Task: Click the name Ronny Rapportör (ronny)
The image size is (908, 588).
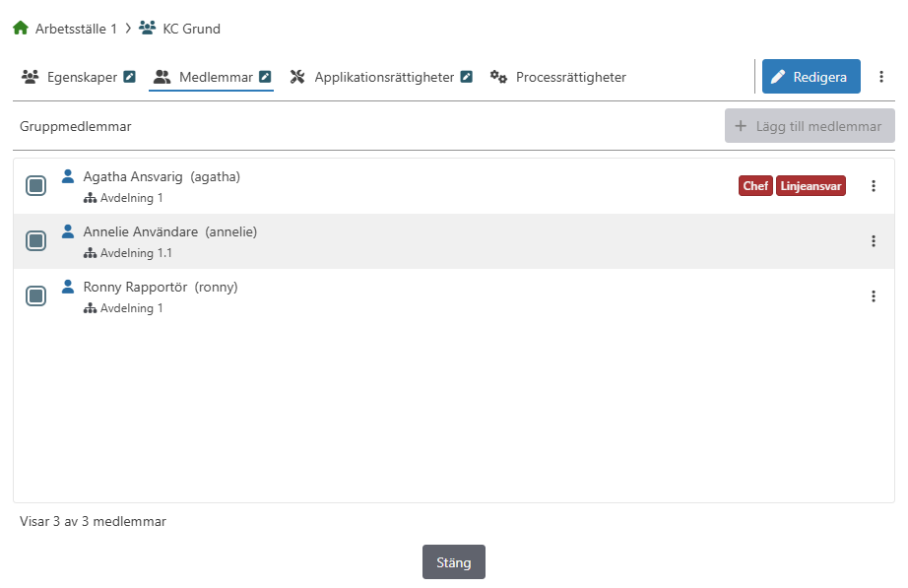Action: pos(161,287)
